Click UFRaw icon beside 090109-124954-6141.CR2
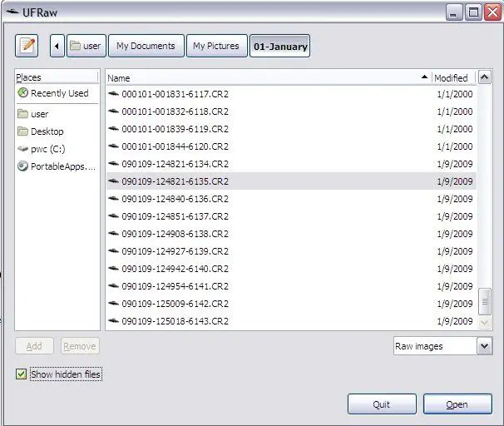 pos(113,286)
